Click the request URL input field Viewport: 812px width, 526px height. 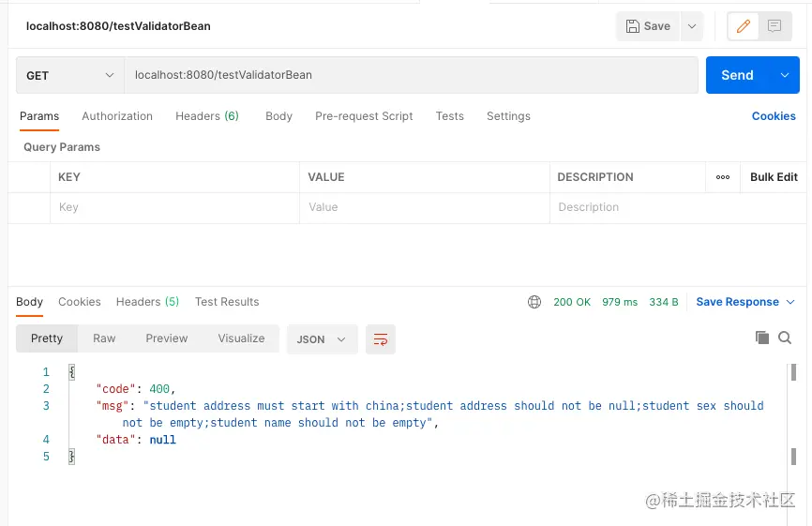[412, 75]
